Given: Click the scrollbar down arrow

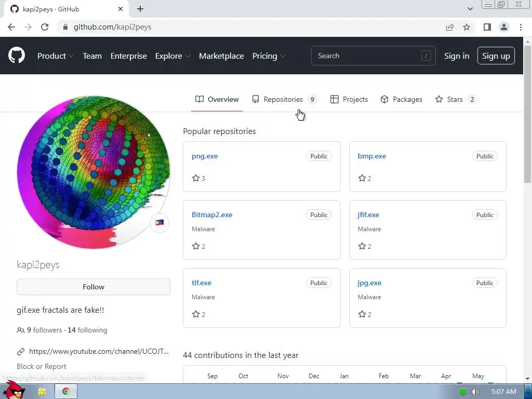Looking at the screenshot, I should 527,379.
